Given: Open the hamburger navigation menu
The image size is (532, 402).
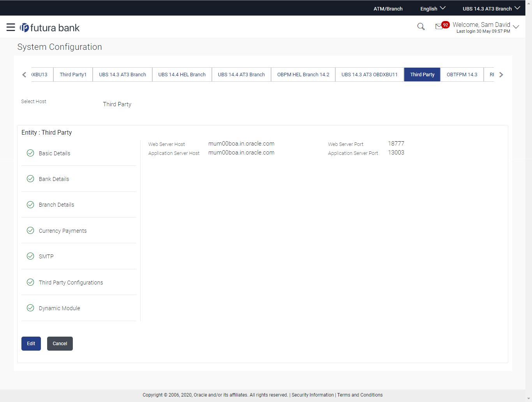Looking at the screenshot, I should pyautogui.click(x=11, y=27).
